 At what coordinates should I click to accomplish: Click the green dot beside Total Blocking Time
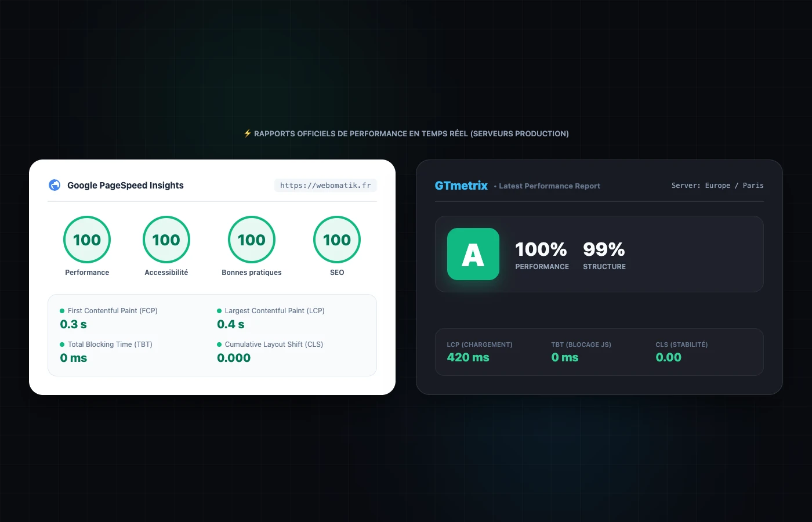pyautogui.click(x=62, y=345)
